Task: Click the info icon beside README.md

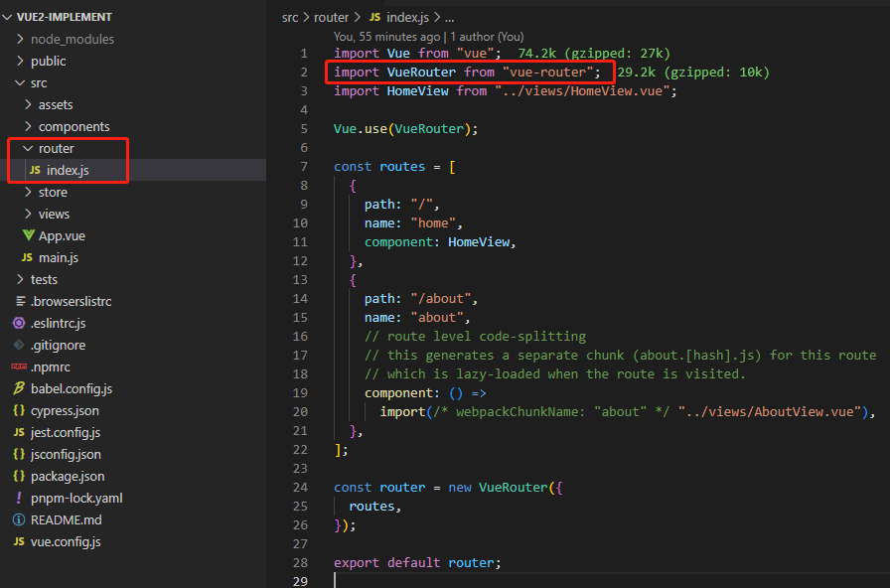Action: (19, 519)
